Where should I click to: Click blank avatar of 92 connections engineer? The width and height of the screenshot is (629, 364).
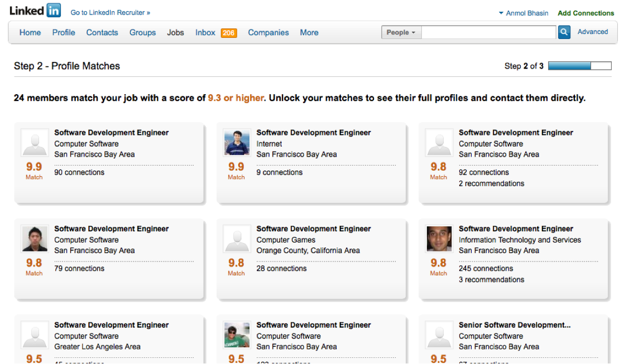point(438,143)
